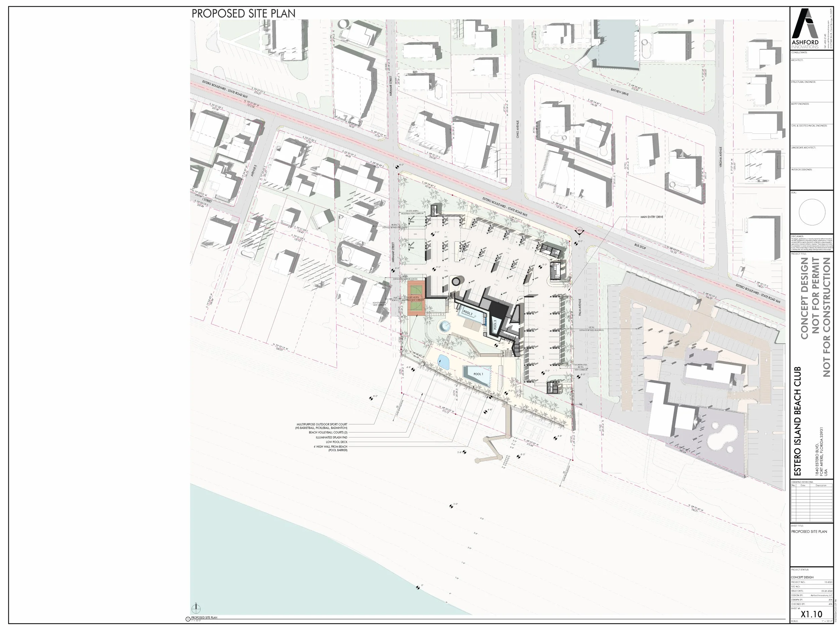
Task: Click the MAIN ENTRY DRIVE callout text
Action: [x=652, y=217]
